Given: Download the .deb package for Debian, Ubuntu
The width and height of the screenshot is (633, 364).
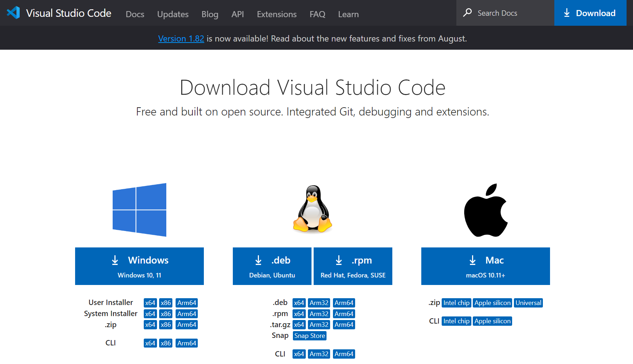Looking at the screenshot, I should [x=272, y=266].
